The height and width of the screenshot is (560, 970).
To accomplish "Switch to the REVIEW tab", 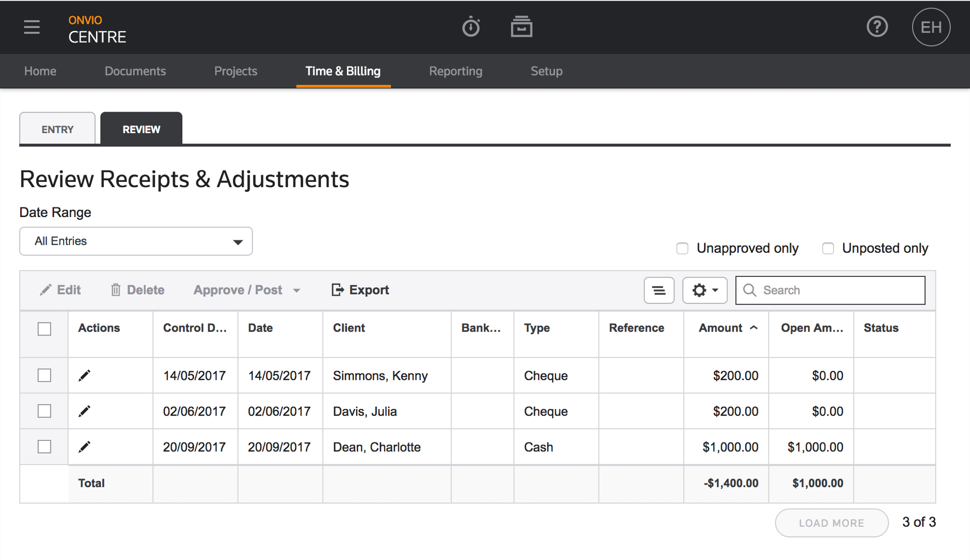I will (141, 129).
